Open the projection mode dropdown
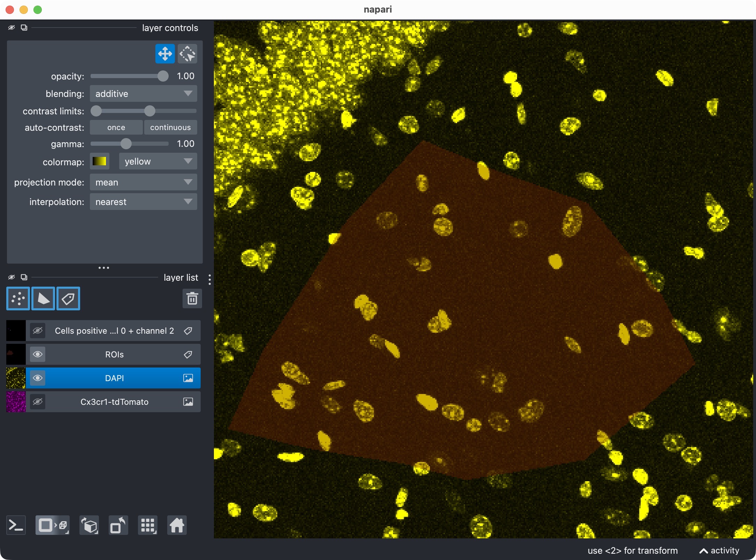Viewport: 756px width, 560px height. [144, 182]
